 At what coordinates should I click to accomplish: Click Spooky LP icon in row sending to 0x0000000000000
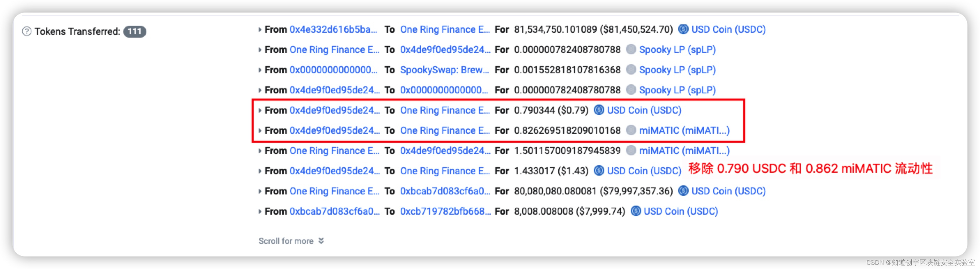[631, 90]
